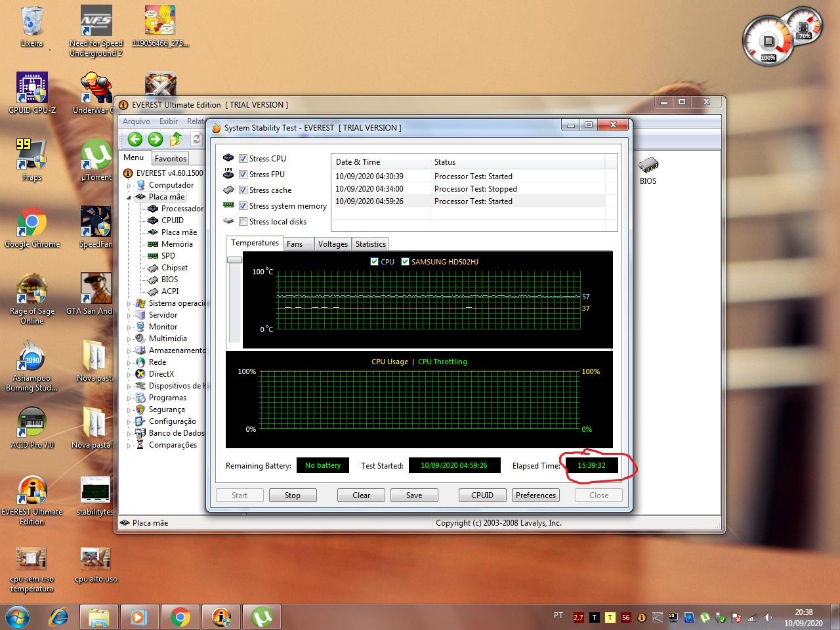Viewport: 840px width, 630px height.
Task: Toggle SAMSUNG HD502HJ graph checkbox
Action: click(x=405, y=261)
